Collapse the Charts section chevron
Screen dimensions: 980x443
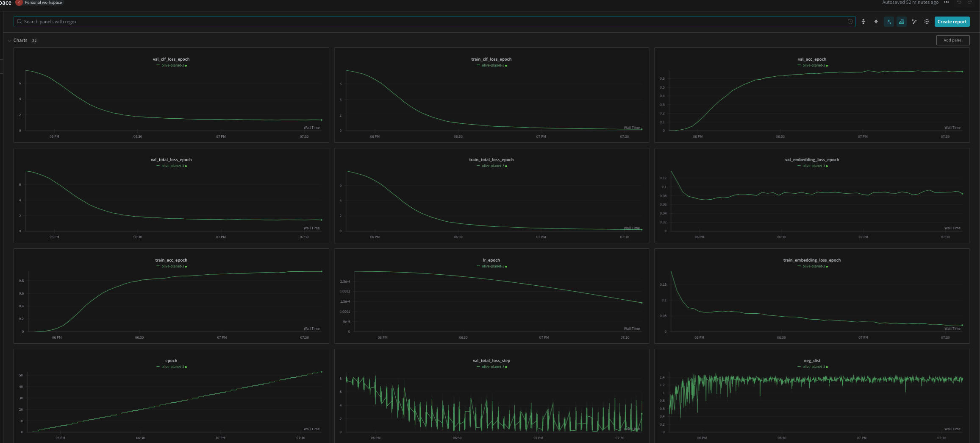pyautogui.click(x=9, y=41)
